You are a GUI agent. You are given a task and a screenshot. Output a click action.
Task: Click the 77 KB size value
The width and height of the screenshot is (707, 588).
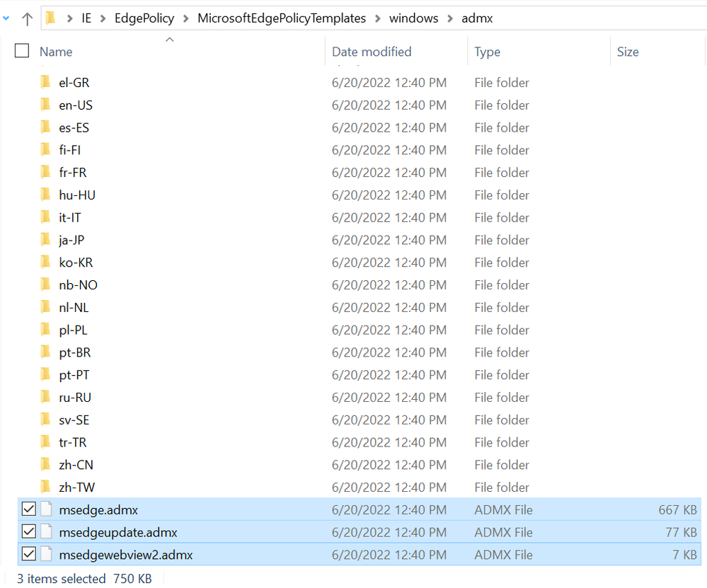pos(681,533)
